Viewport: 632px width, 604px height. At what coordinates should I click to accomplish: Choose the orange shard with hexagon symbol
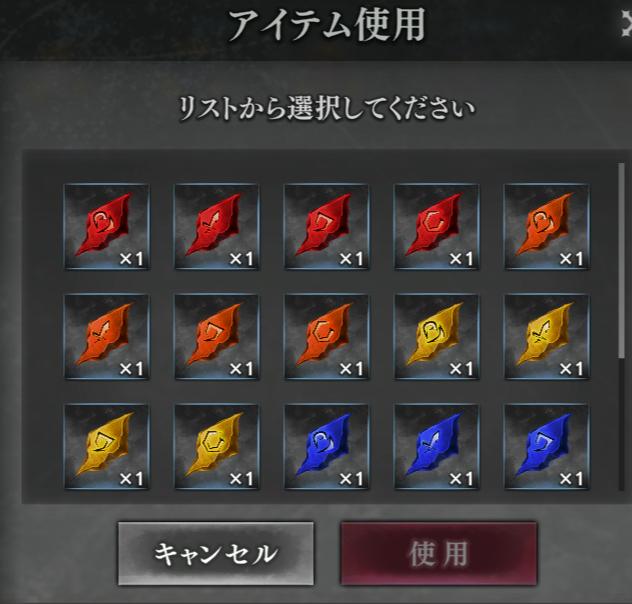[x=327, y=337]
